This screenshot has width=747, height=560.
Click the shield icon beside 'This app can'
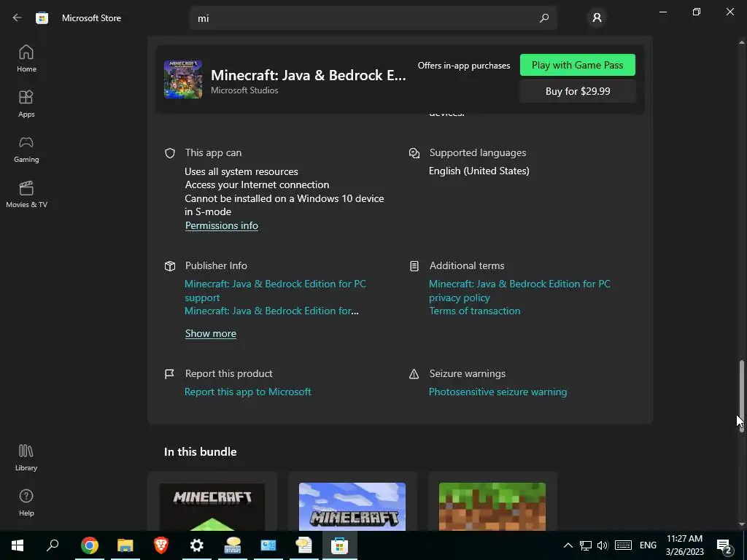coord(169,153)
